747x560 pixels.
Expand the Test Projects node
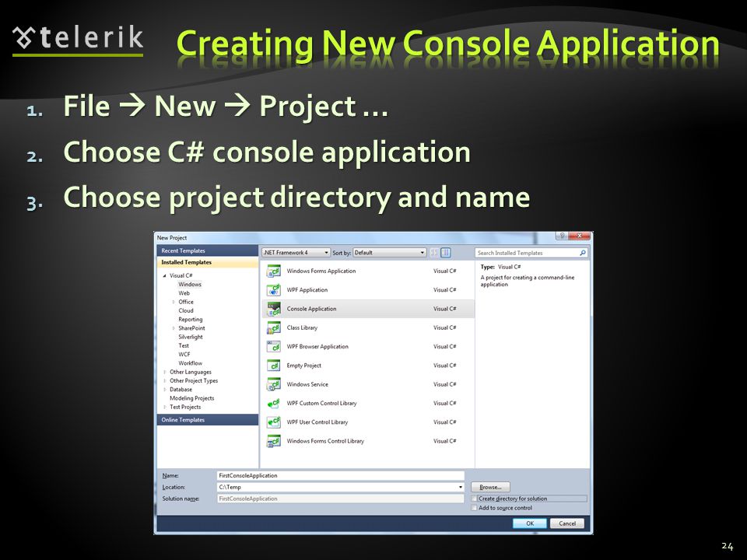click(165, 407)
